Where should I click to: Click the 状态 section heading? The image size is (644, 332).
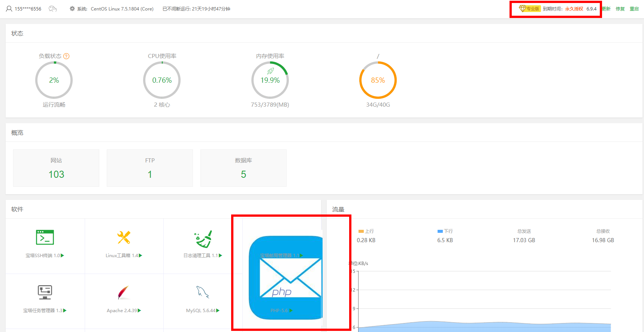coord(17,33)
